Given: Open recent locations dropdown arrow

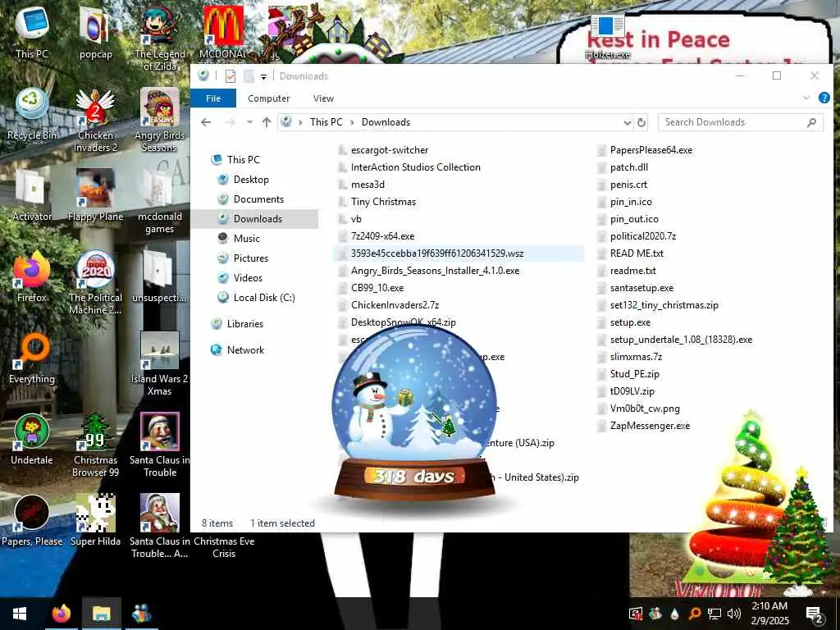Looking at the screenshot, I should pyautogui.click(x=249, y=123).
